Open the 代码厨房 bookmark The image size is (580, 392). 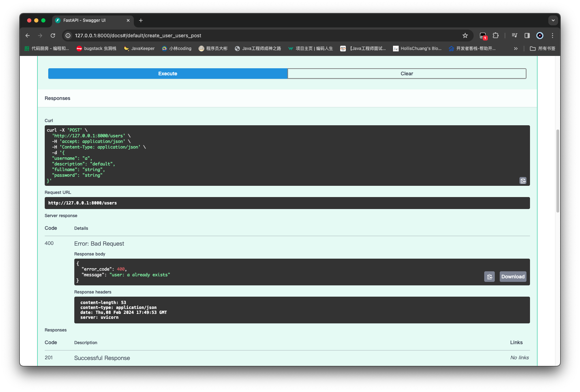47,49
